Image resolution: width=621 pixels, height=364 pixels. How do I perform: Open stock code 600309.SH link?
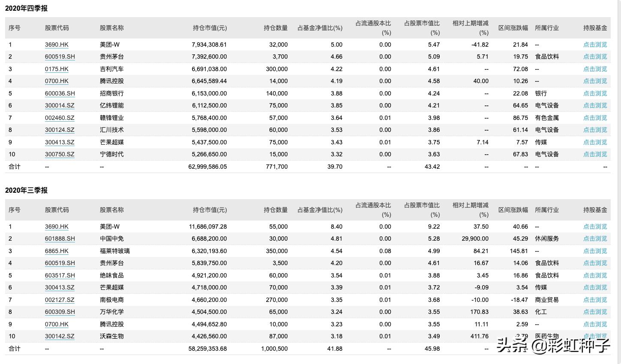click(x=60, y=312)
